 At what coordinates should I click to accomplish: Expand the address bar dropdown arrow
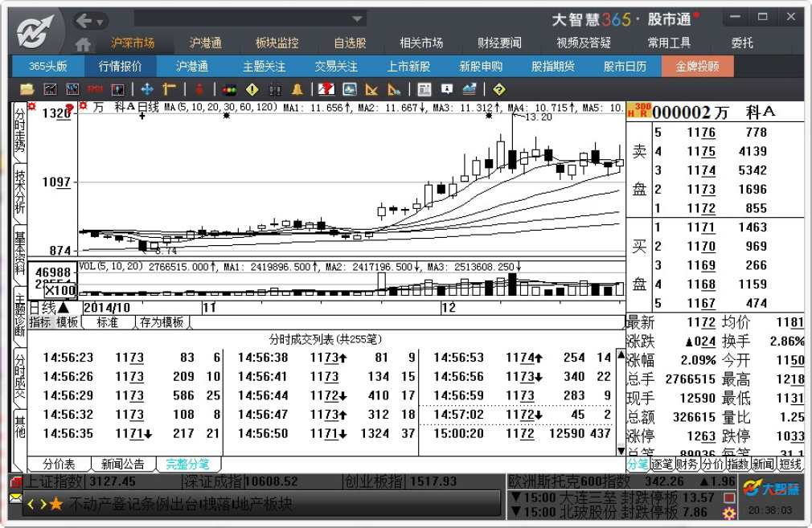(x=357, y=19)
